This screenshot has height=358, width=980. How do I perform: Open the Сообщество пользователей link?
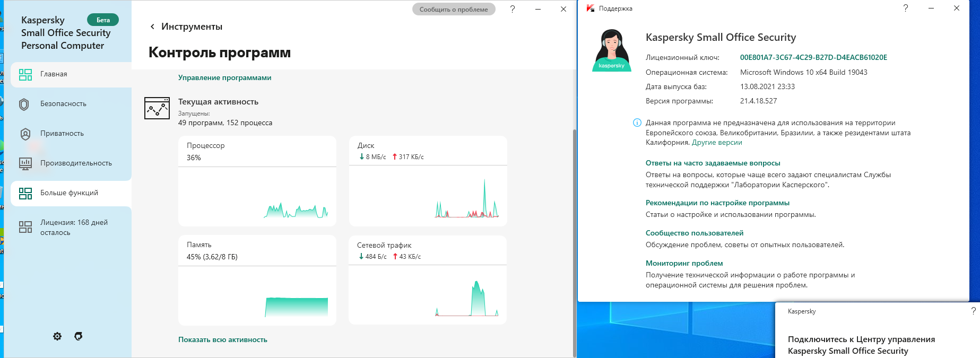coord(695,233)
